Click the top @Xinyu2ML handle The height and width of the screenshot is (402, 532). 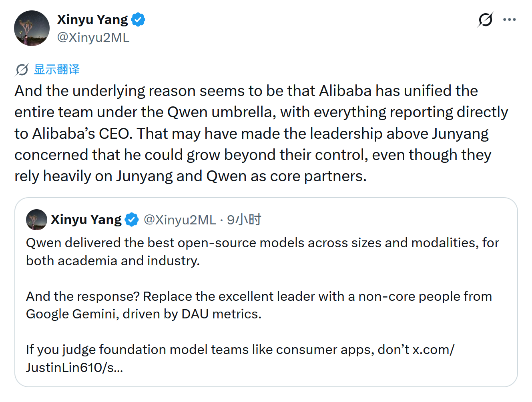click(93, 38)
